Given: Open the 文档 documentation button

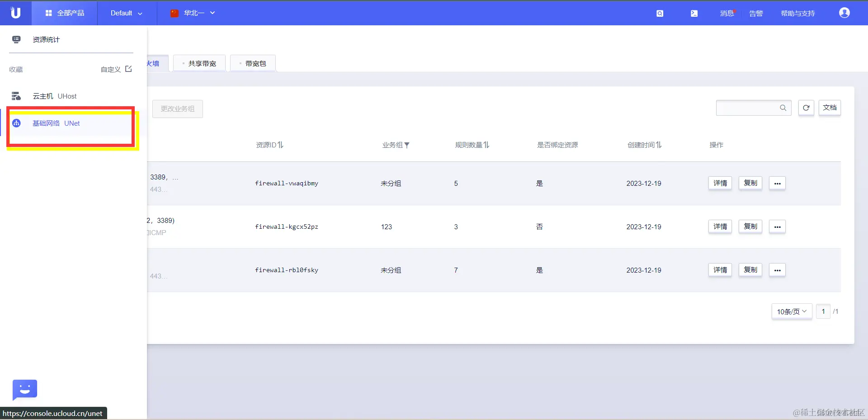Looking at the screenshot, I should point(830,108).
